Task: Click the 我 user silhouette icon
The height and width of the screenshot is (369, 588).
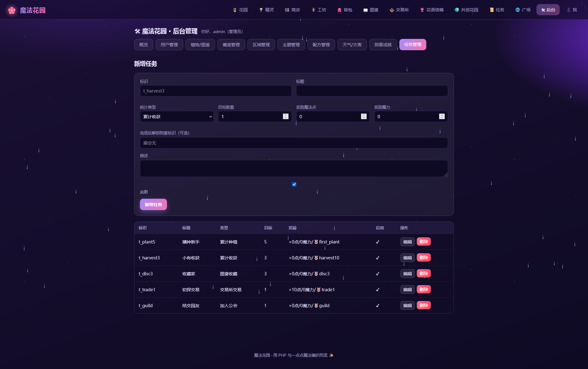Action: (x=569, y=10)
